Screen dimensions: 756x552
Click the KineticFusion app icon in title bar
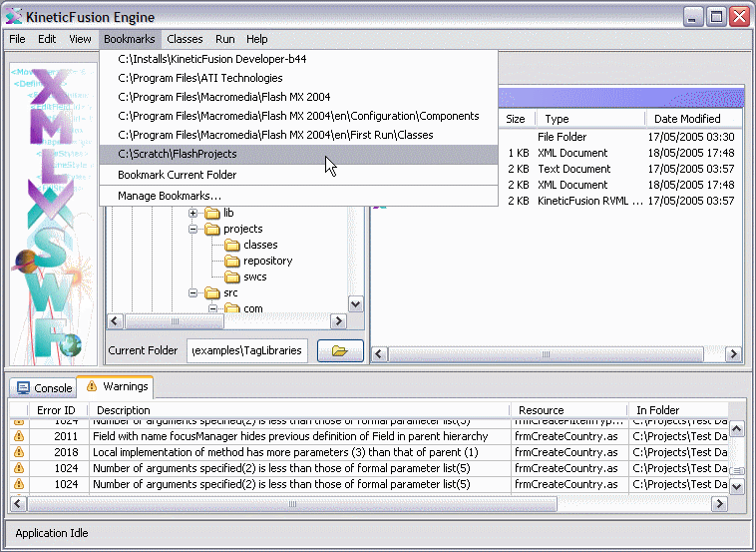point(14,16)
